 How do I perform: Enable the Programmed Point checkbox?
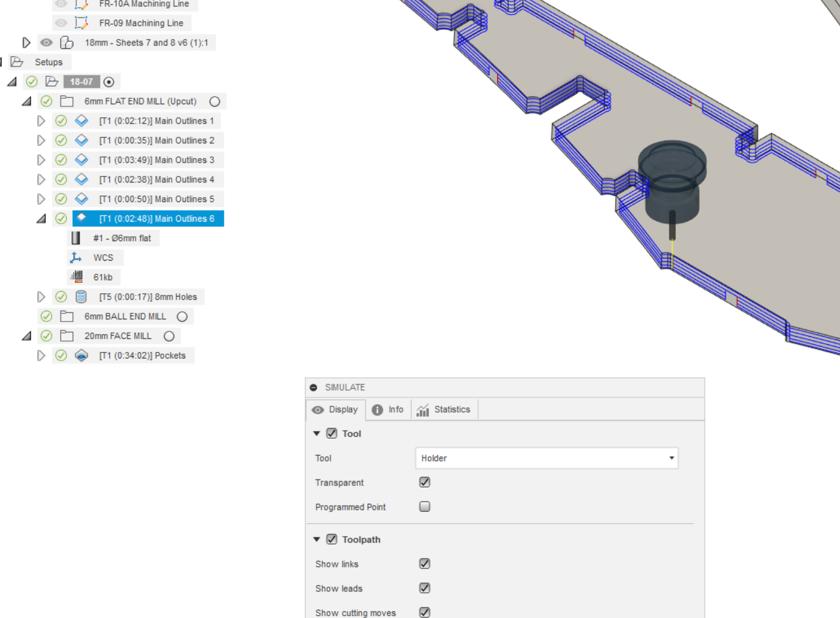pos(424,506)
